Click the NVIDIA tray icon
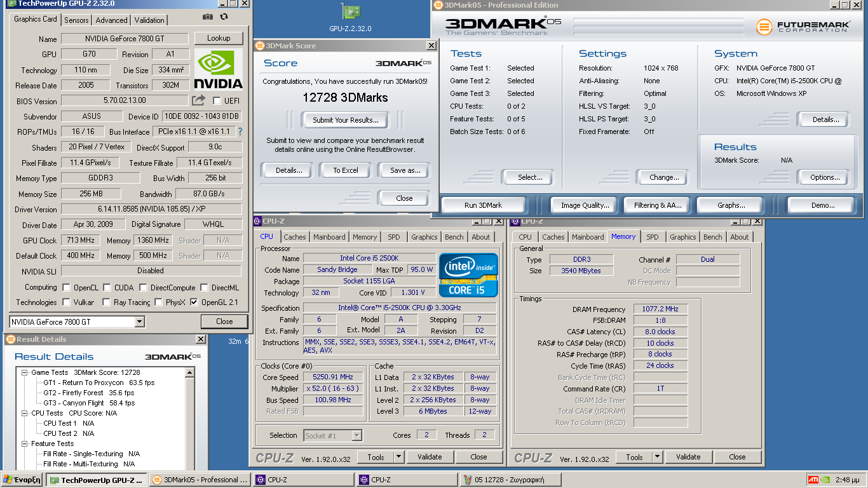This screenshot has height=488, width=868. coord(825,480)
